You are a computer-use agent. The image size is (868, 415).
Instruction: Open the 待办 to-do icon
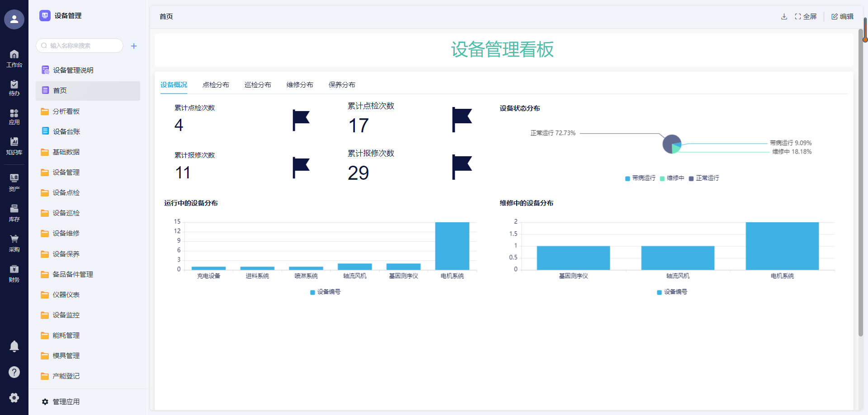pos(14,88)
